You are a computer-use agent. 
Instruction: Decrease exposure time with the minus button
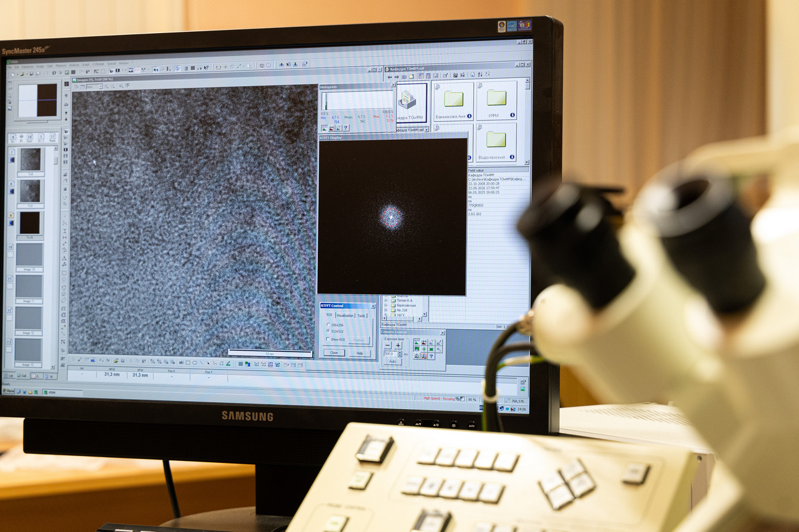(388, 345)
